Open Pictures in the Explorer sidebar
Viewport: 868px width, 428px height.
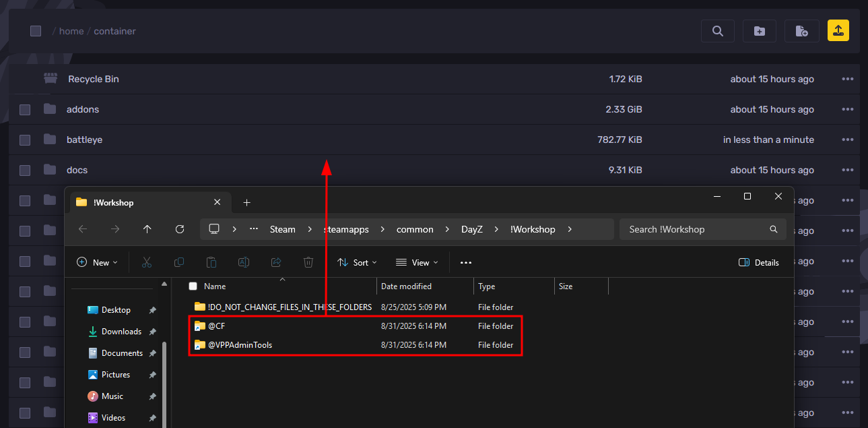click(x=116, y=375)
